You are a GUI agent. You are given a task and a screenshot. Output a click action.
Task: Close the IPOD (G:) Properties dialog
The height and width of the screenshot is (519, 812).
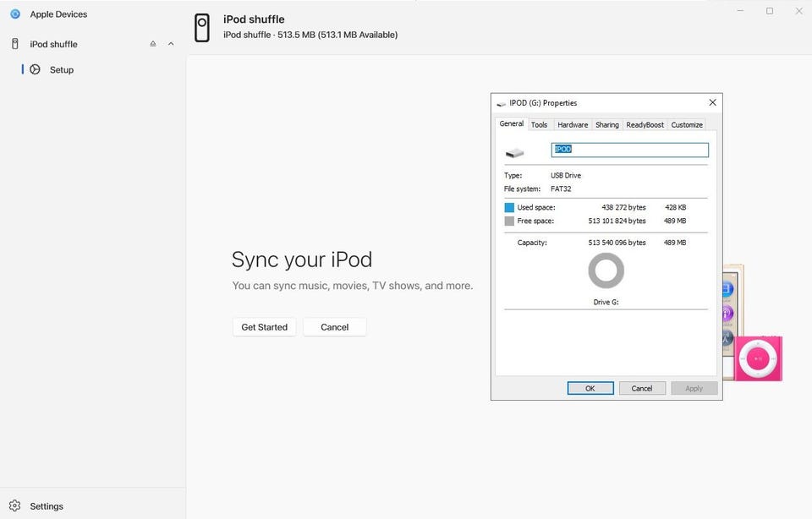[712, 102]
